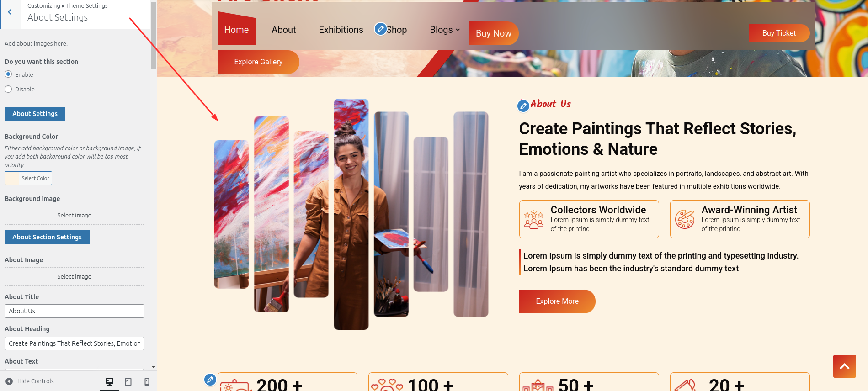Click the Collectors Worldwide people icon
The image size is (868, 391).
(534, 219)
